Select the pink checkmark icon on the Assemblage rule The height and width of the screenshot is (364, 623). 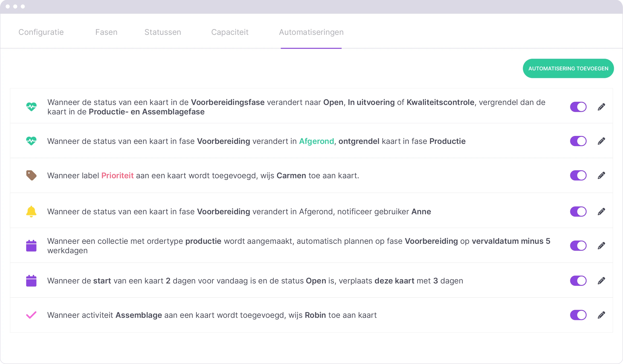point(31,315)
